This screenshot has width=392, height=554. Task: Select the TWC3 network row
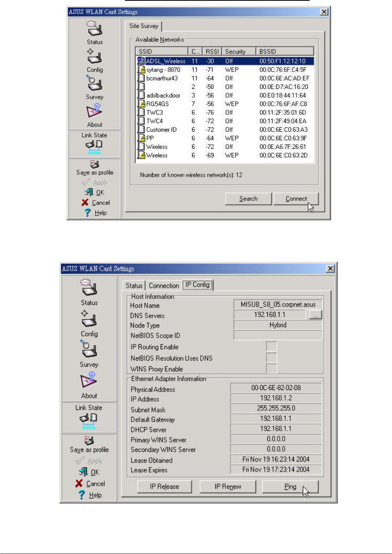(x=225, y=112)
